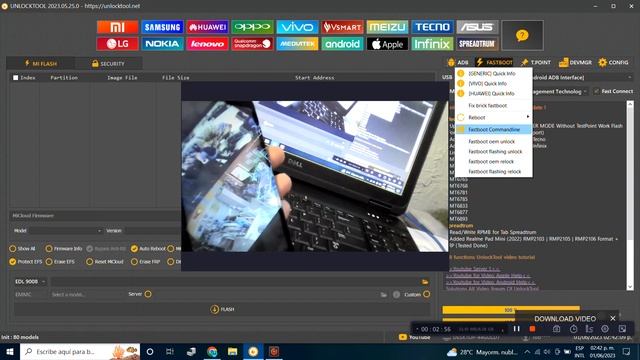Open the ADB toolbar menu
Screen dimensions: 640x360
[458, 62]
